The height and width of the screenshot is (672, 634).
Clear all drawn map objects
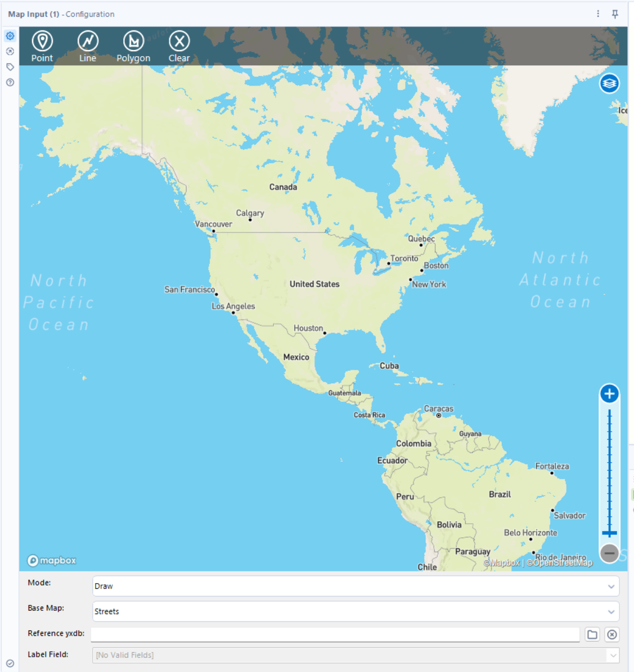coord(179,46)
